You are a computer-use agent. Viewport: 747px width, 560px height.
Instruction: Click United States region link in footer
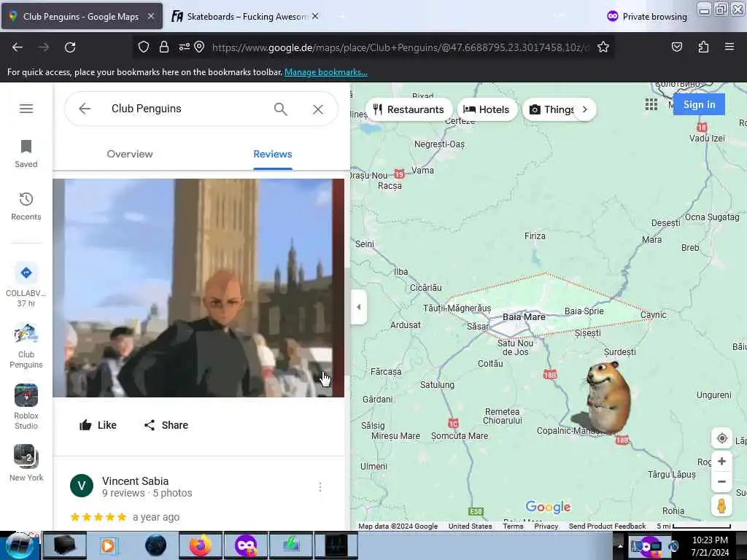click(x=470, y=526)
